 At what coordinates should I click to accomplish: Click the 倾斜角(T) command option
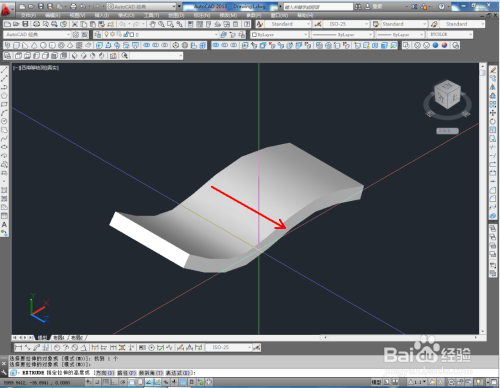[x=151, y=373]
